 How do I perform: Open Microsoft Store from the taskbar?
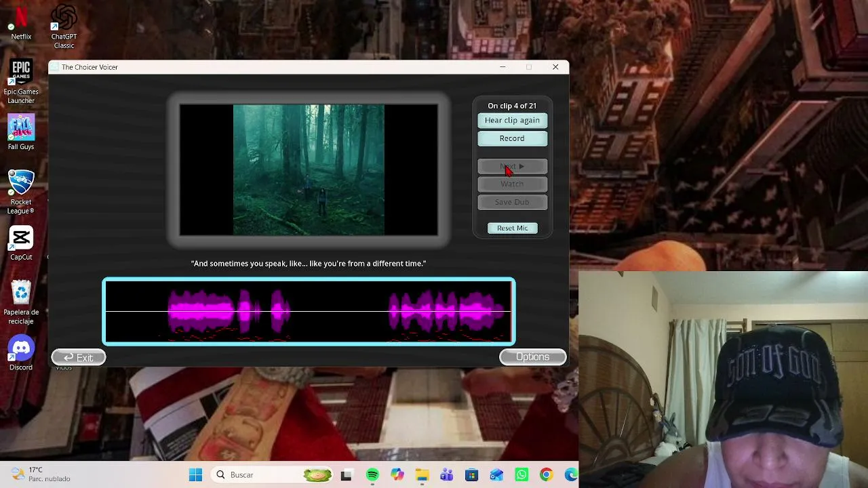coord(471,475)
